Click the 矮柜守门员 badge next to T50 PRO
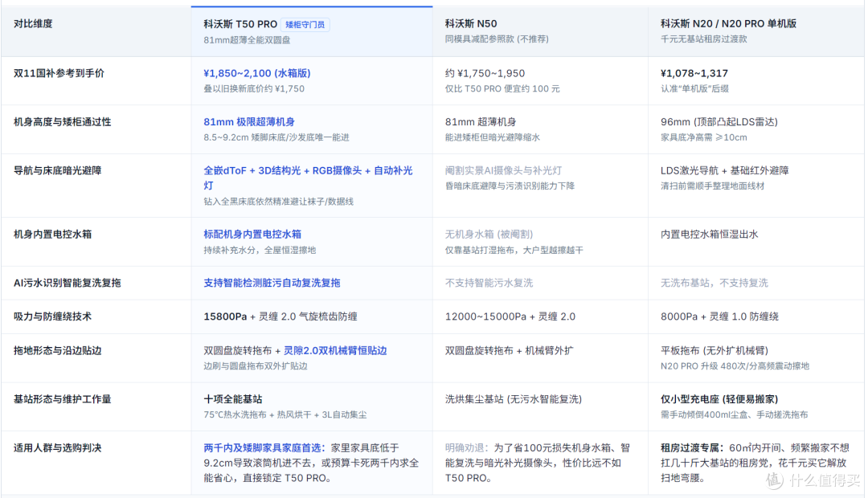Image resolution: width=868 pixels, height=498 pixels. (305, 24)
